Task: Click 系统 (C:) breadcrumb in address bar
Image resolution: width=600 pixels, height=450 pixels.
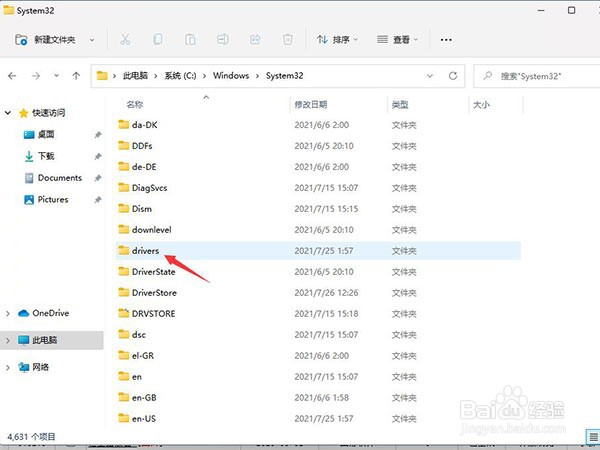Action: click(180, 76)
